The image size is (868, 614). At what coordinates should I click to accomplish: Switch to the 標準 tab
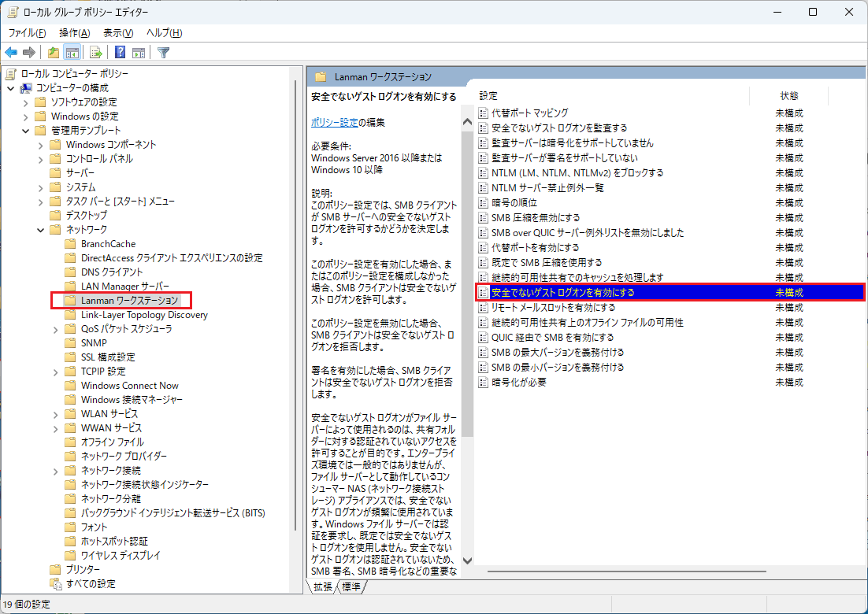[351, 586]
